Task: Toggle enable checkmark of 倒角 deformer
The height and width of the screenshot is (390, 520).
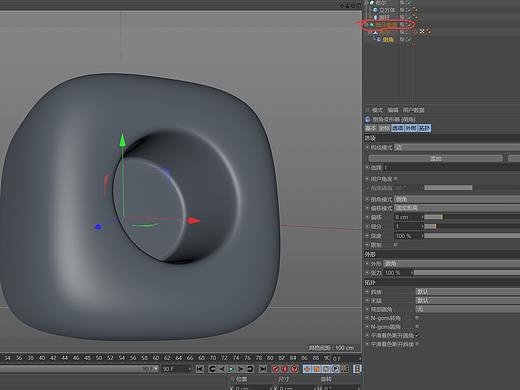Action: (x=408, y=39)
